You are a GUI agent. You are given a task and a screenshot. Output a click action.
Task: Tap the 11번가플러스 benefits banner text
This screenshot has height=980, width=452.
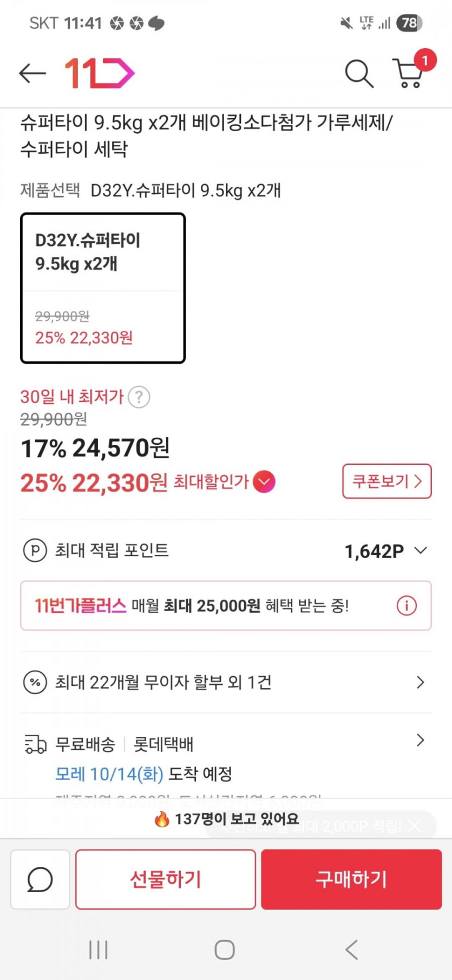(x=192, y=606)
